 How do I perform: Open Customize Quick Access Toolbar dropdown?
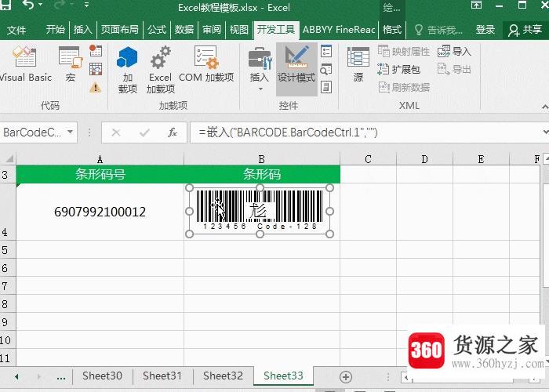(86, 5)
